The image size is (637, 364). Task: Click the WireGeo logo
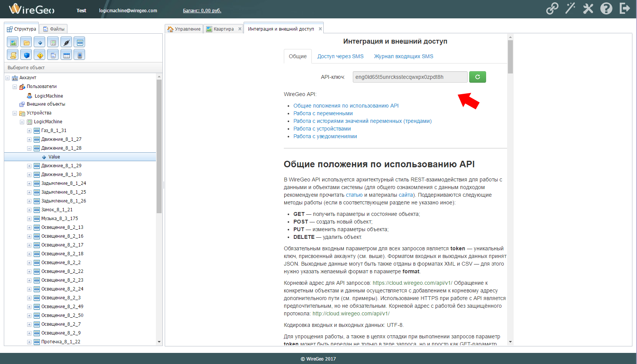32,9
